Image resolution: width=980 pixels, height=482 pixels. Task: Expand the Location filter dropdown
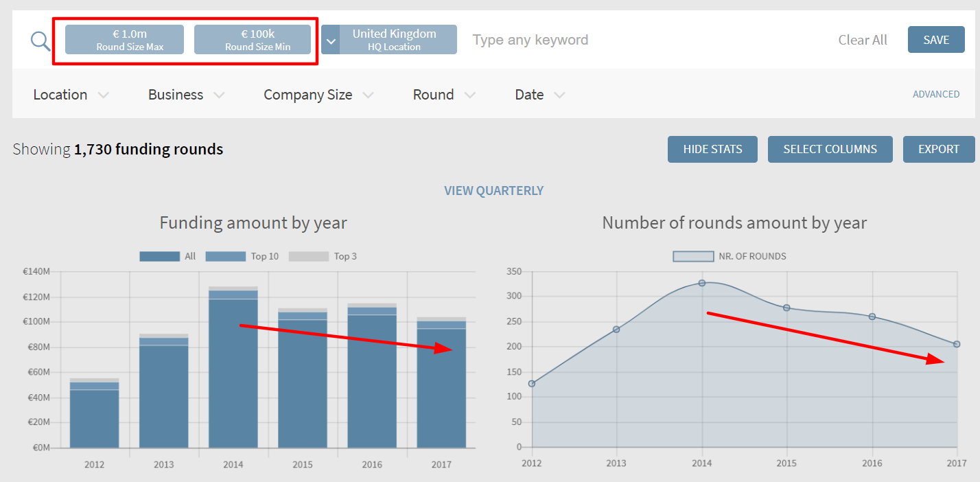(71, 95)
